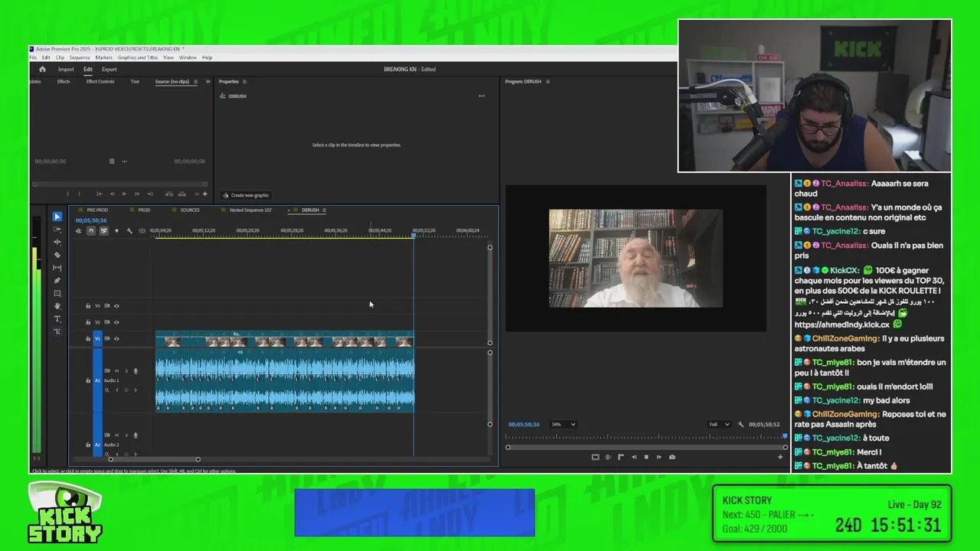Click Add Marker icon in timeline header
980x551 pixels.
[116, 230]
